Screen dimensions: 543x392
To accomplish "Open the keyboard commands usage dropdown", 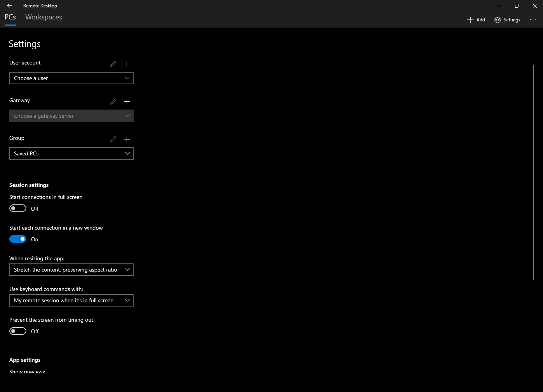I will click(x=71, y=300).
